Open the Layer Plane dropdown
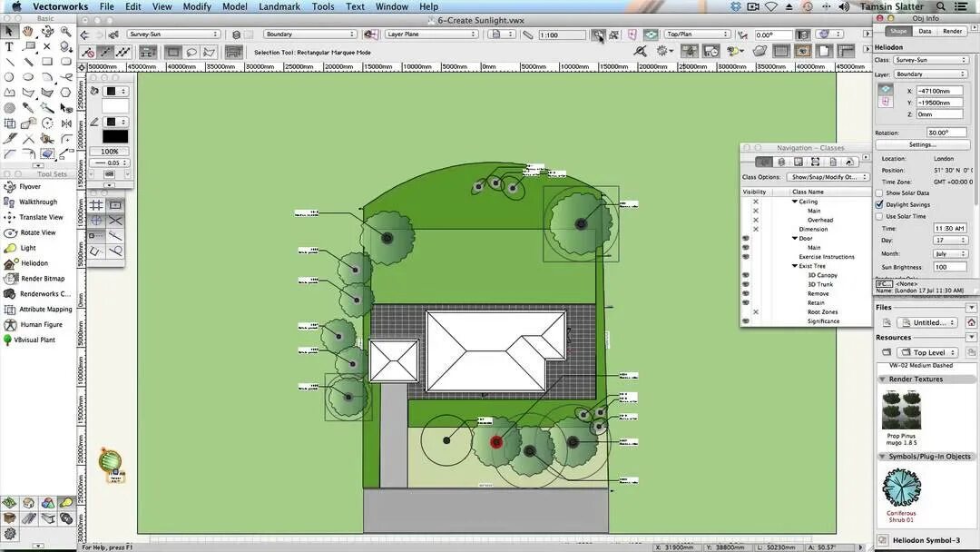Viewport: 980px width, 552px height. point(431,34)
